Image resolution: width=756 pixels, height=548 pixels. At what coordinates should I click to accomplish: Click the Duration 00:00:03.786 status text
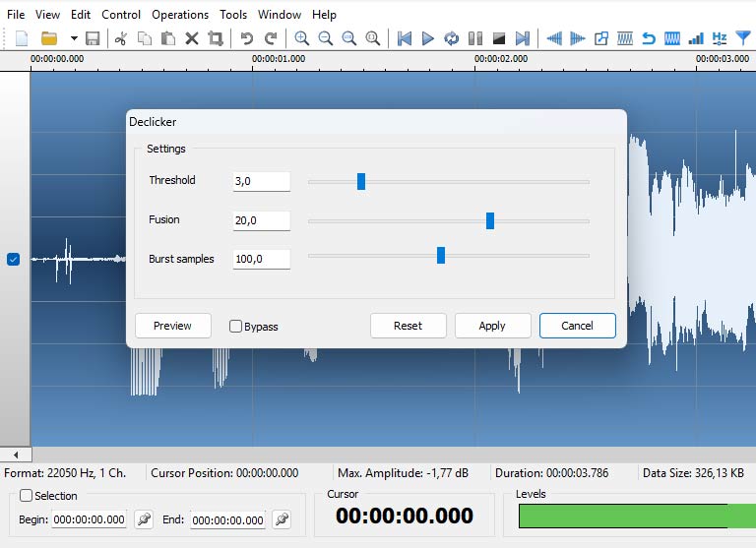click(552, 473)
